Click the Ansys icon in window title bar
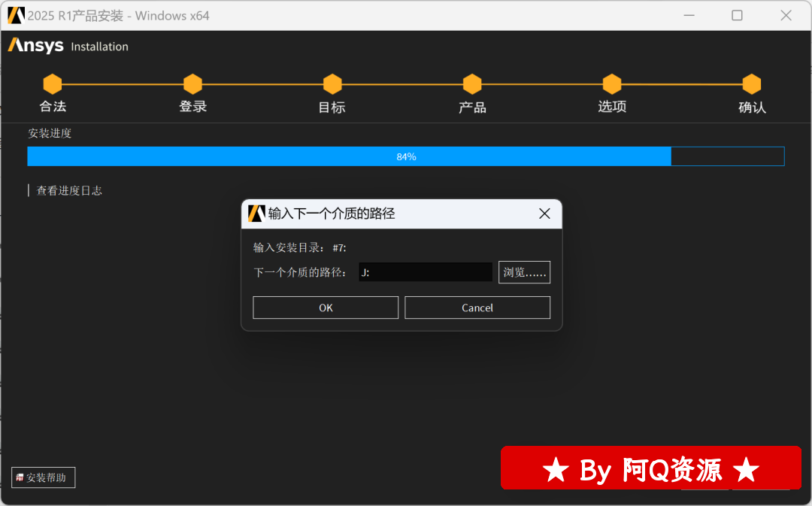This screenshot has width=812, height=506. pos(16,16)
